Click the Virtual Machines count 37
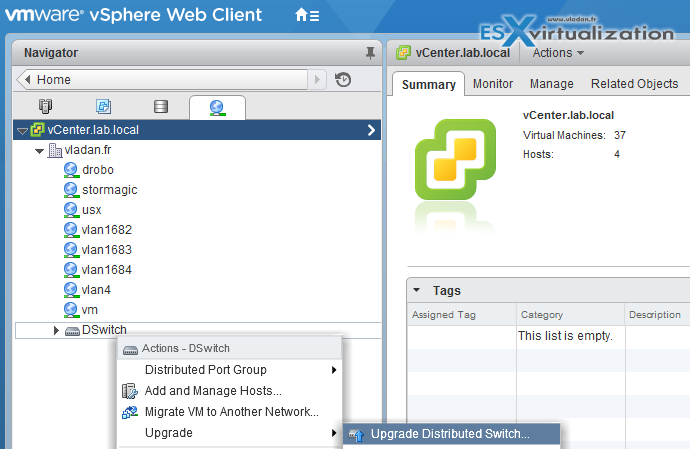Viewport: 690px width, 449px height. pos(620,135)
